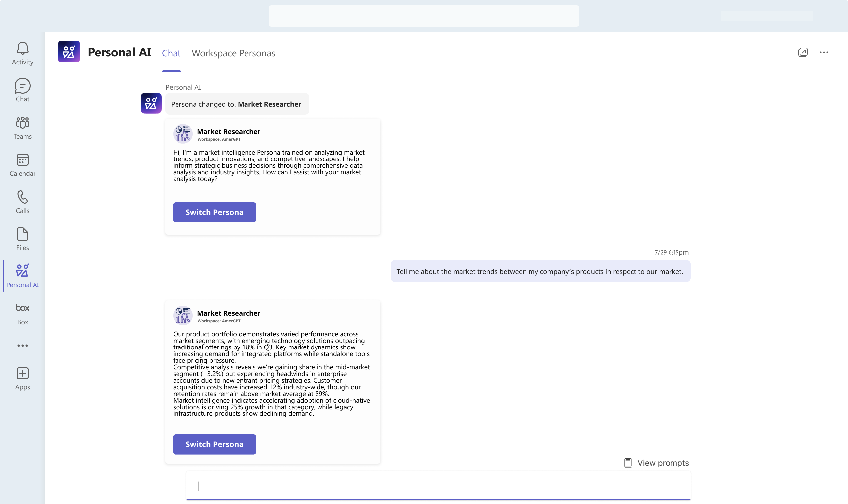Image resolution: width=848 pixels, height=504 pixels.
Task: Click the paragraph starting 'Competitive analysis reveals'
Action: pyautogui.click(x=271, y=380)
